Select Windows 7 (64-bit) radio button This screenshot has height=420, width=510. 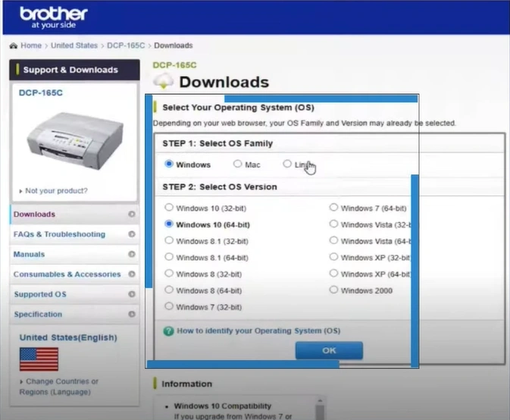pos(333,208)
